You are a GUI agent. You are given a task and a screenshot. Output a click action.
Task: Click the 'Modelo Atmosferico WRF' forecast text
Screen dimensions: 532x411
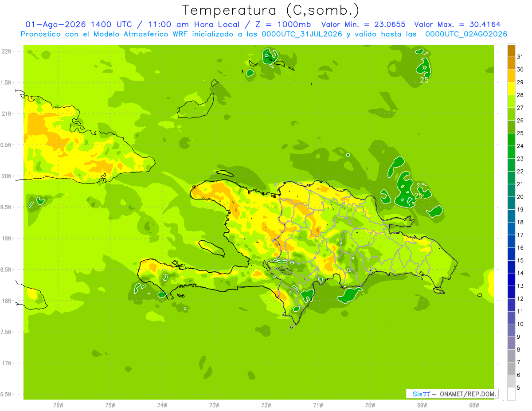coord(141,34)
